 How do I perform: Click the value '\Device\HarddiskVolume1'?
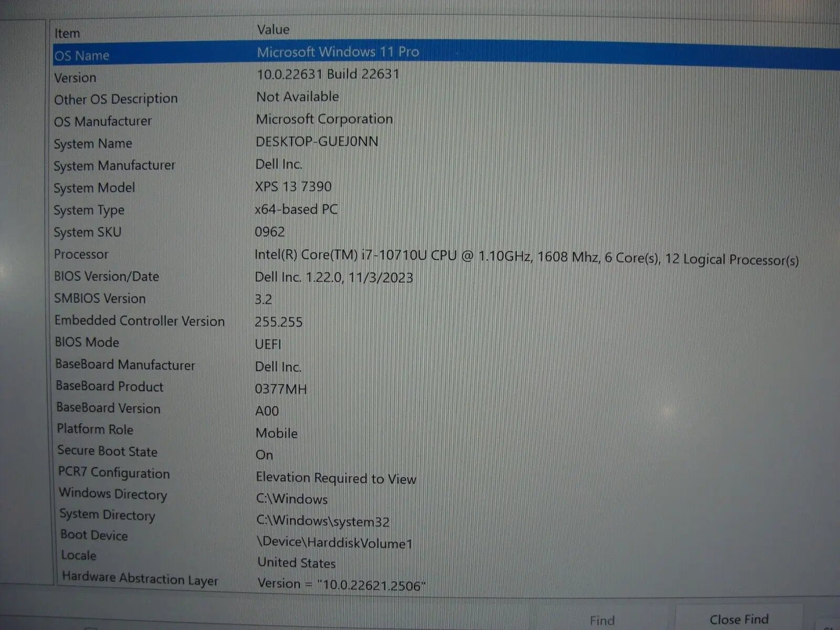(x=335, y=542)
